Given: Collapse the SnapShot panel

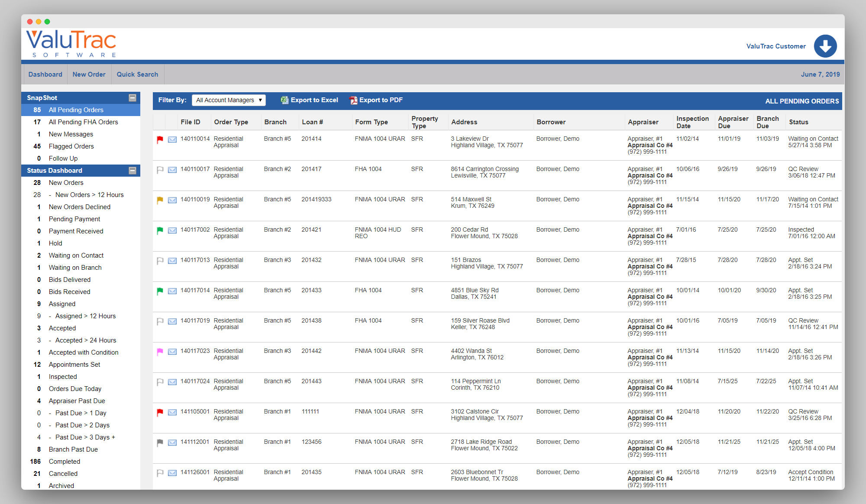Looking at the screenshot, I should pos(132,98).
